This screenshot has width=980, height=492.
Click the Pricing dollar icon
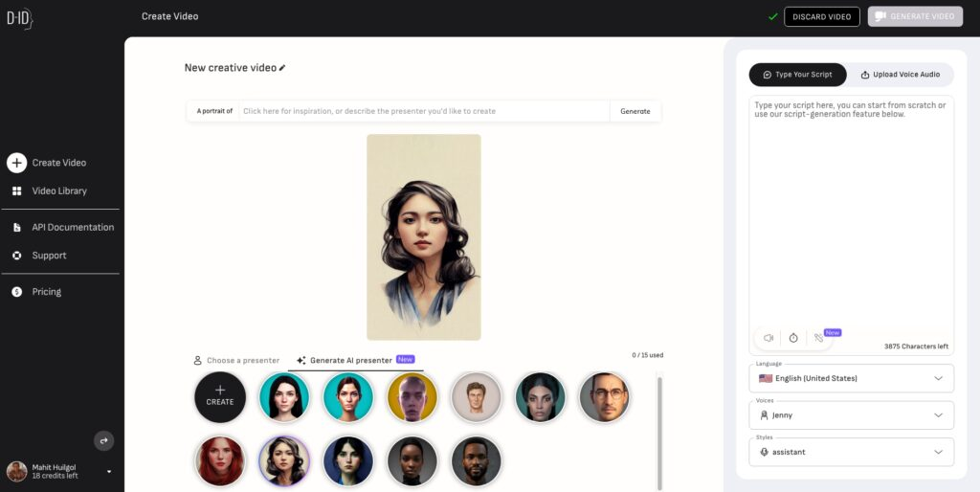pos(17,291)
